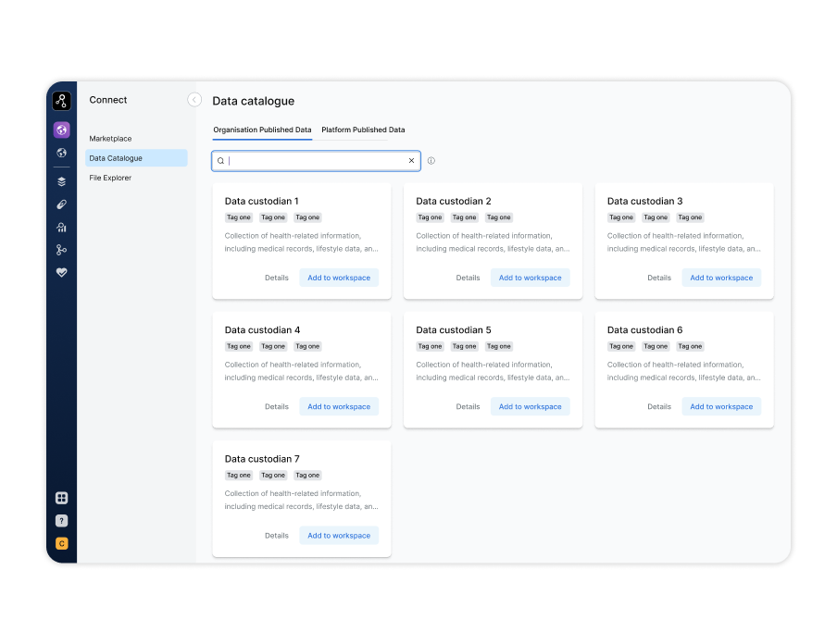Click the app logo at top of sidebar
The width and height of the screenshot is (837, 644).
coord(61,102)
